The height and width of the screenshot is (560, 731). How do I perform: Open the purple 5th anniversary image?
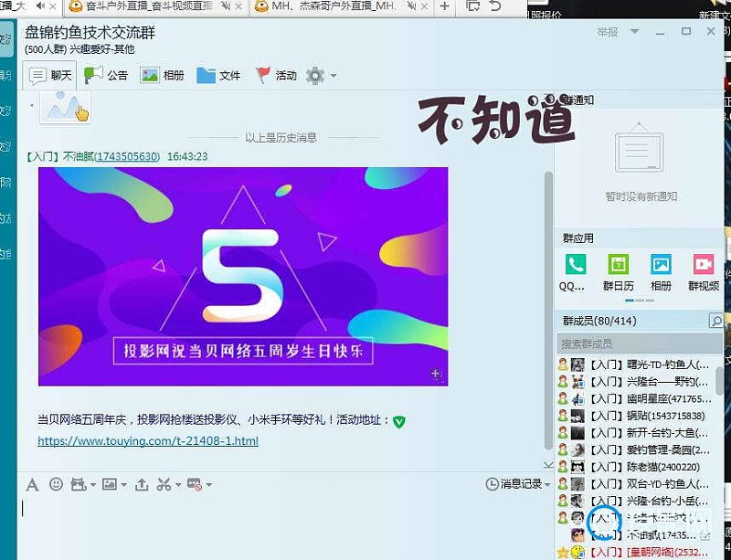pyautogui.click(x=243, y=277)
